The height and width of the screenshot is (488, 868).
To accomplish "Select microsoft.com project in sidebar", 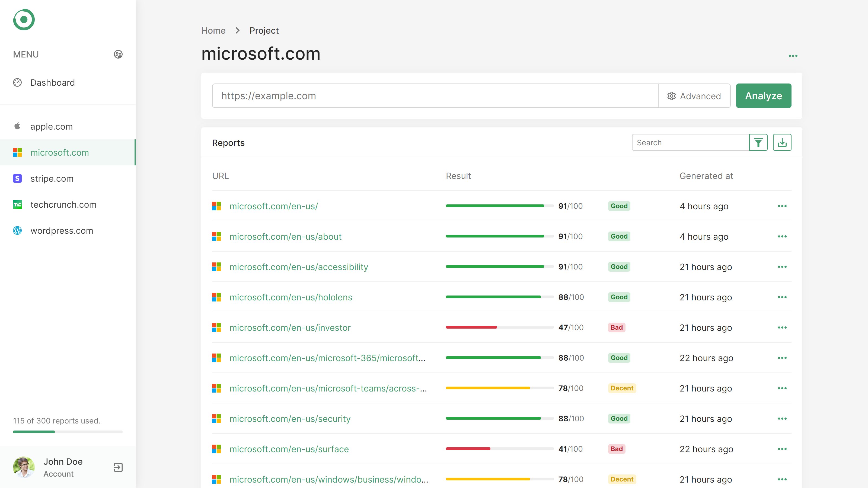I will pos(67,152).
